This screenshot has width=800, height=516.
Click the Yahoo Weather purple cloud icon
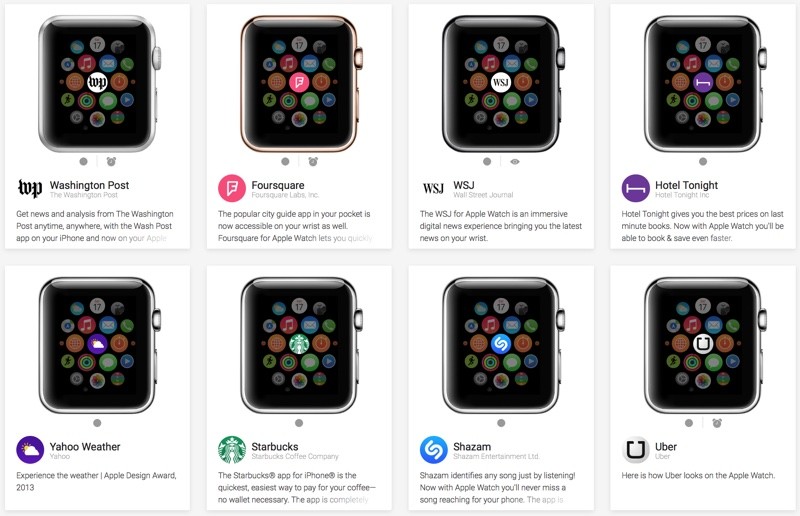(30, 450)
